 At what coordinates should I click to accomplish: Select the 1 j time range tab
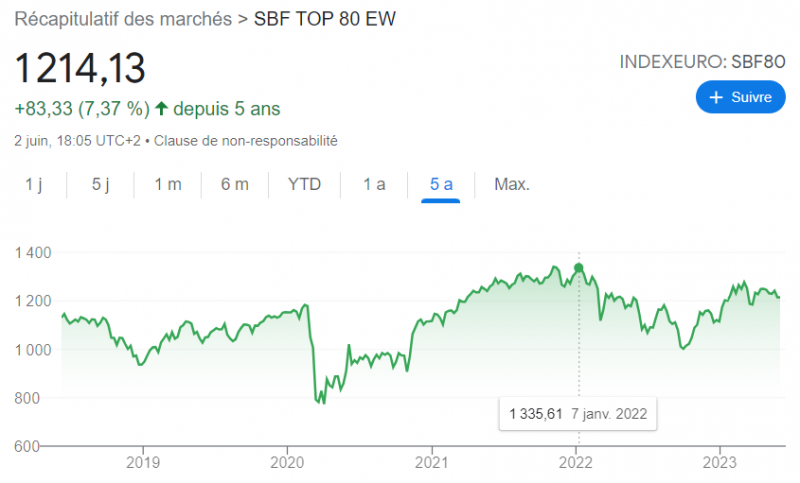pyautogui.click(x=34, y=184)
